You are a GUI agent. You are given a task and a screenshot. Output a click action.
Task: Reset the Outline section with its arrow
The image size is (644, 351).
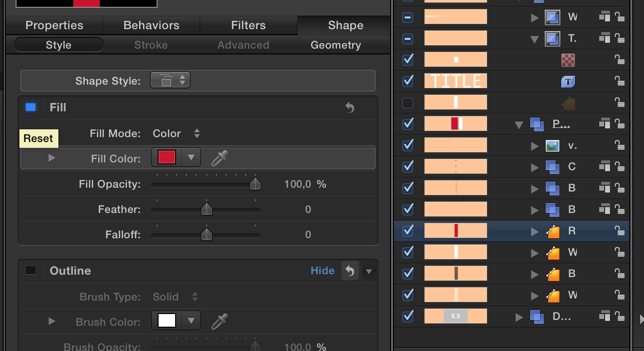(349, 271)
